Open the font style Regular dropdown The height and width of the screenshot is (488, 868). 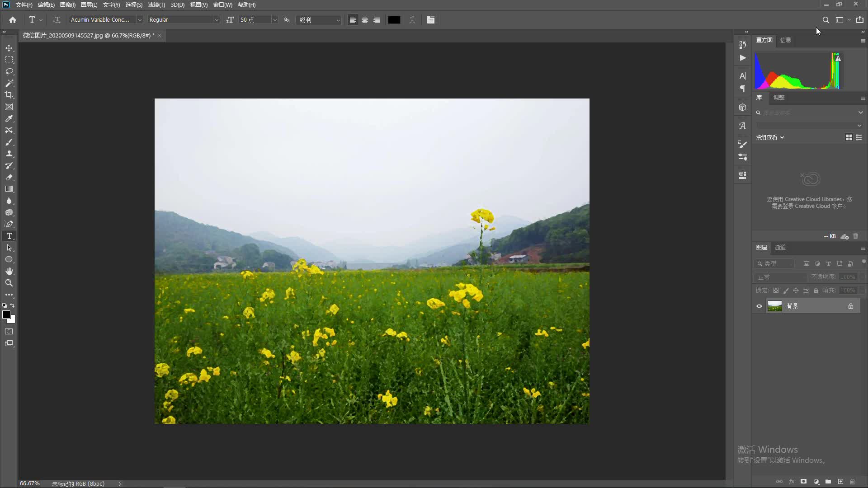(x=217, y=20)
